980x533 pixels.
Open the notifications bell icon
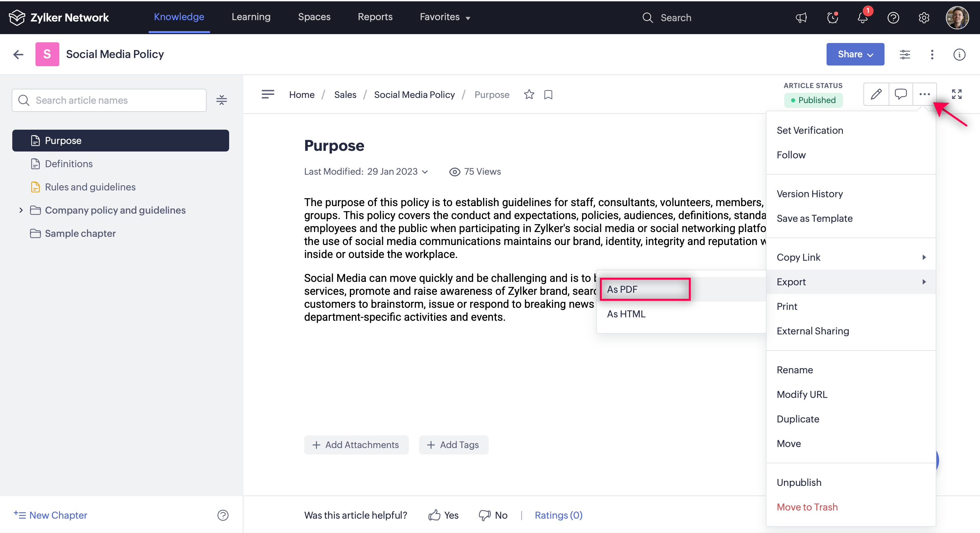(x=862, y=17)
